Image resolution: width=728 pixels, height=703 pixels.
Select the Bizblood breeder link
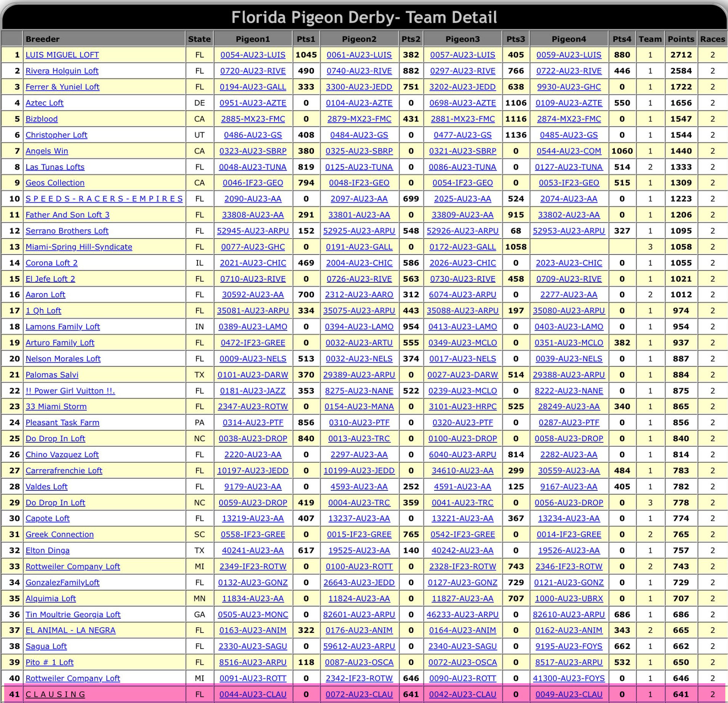coord(42,119)
